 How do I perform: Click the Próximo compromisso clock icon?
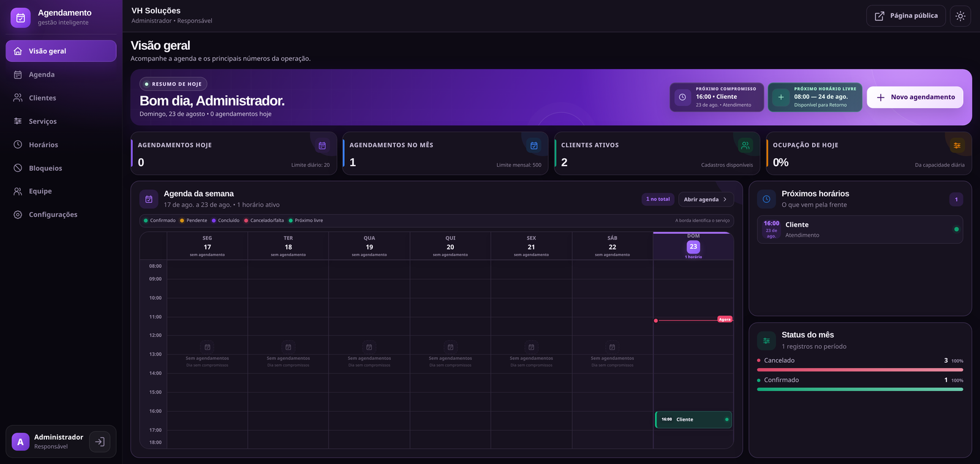pos(682,97)
